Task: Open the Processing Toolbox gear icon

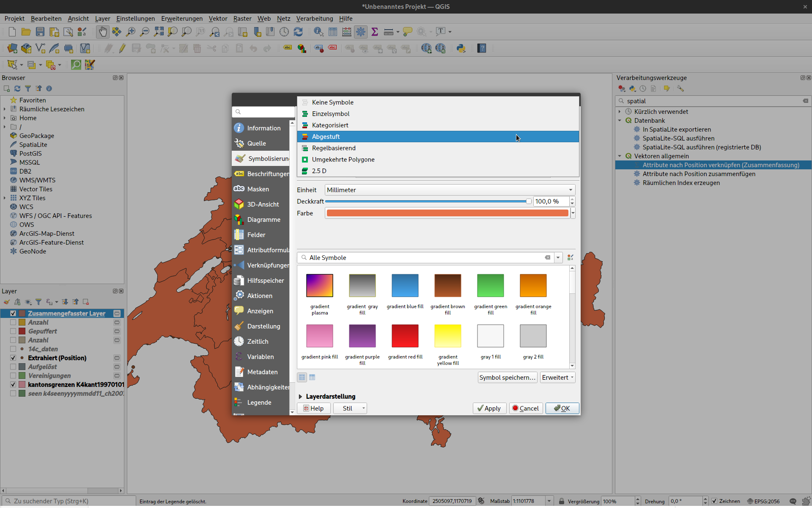Action: tap(361, 32)
